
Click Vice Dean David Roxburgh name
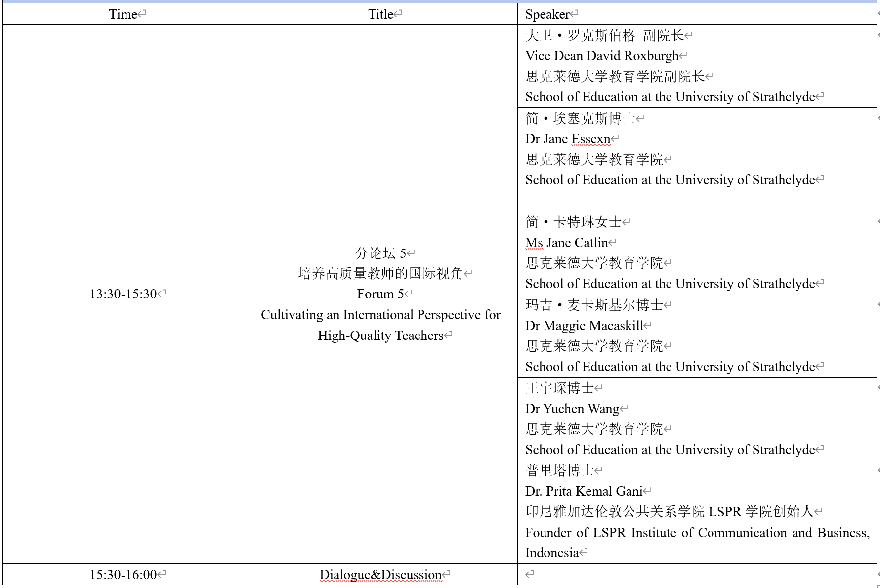602,56
